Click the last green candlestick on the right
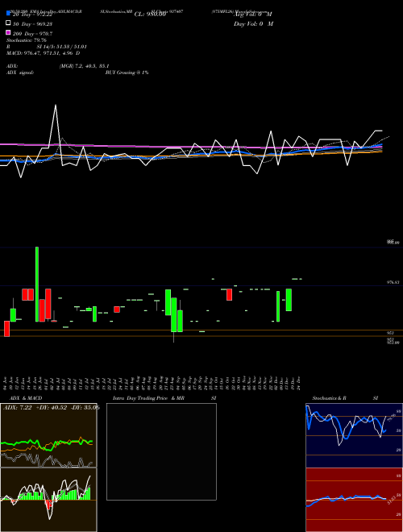403x532 pixels. pyautogui.click(x=289, y=300)
